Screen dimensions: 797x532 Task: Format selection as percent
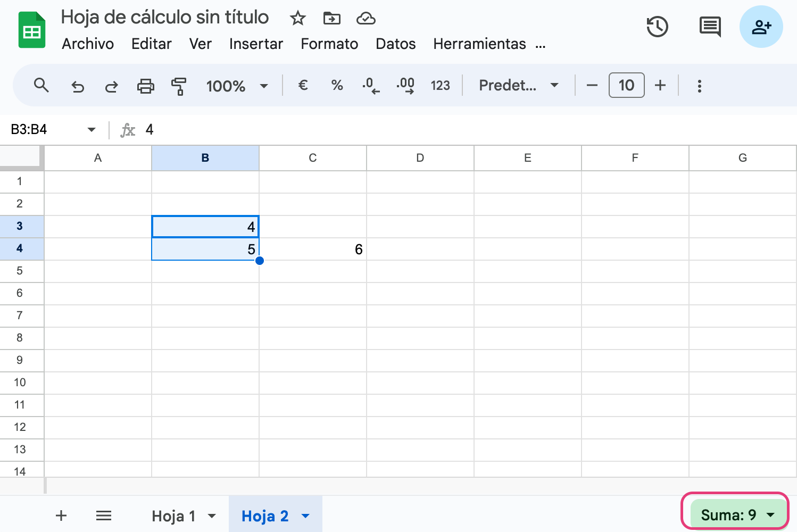tap(337, 85)
